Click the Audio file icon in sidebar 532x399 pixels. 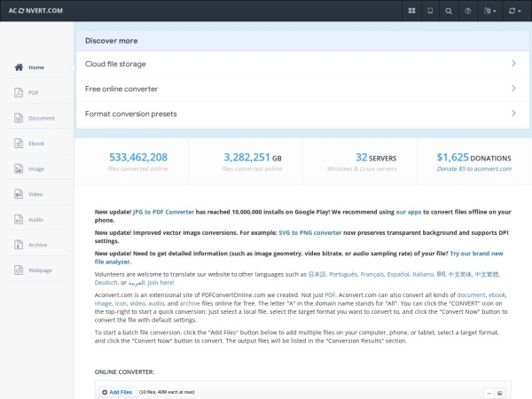[x=19, y=220]
